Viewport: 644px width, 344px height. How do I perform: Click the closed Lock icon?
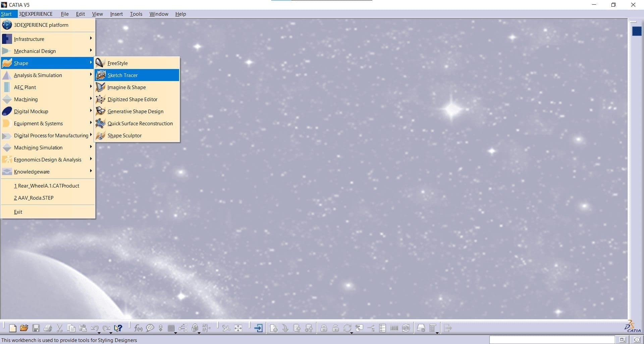tap(324, 328)
